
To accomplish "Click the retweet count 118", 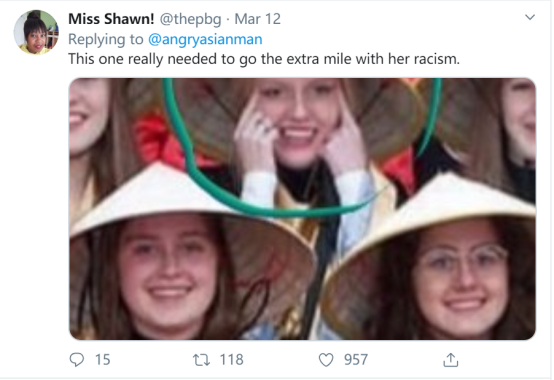I will pyautogui.click(x=231, y=360).
